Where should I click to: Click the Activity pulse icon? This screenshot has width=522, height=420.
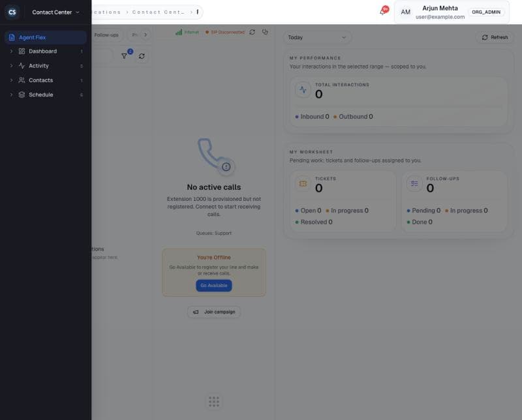pyautogui.click(x=22, y=66)
